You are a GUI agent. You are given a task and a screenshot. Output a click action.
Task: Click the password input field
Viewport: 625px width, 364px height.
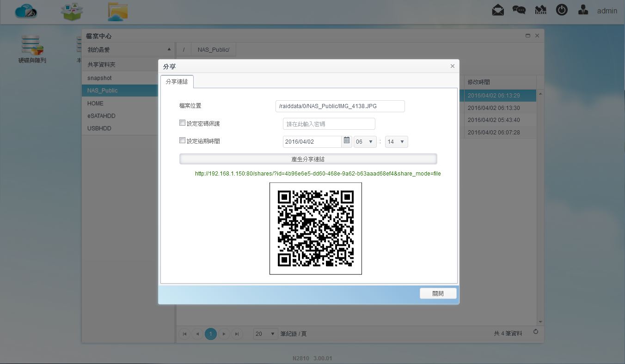[x=329, y=124]
